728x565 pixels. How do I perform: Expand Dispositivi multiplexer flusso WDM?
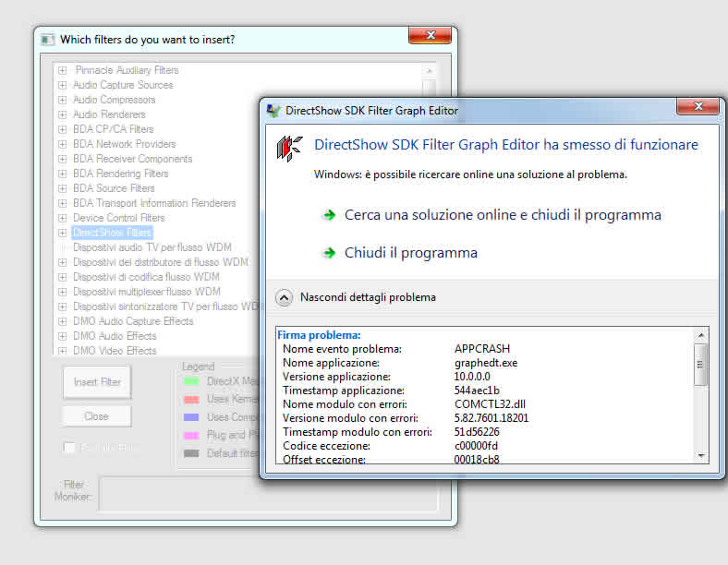click(x=63, y=292)
